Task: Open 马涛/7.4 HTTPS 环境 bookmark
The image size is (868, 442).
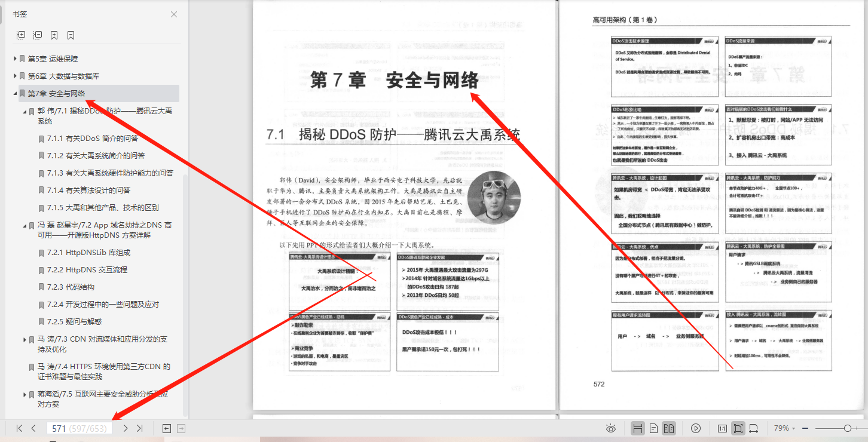Action: (x=104, y=372)
